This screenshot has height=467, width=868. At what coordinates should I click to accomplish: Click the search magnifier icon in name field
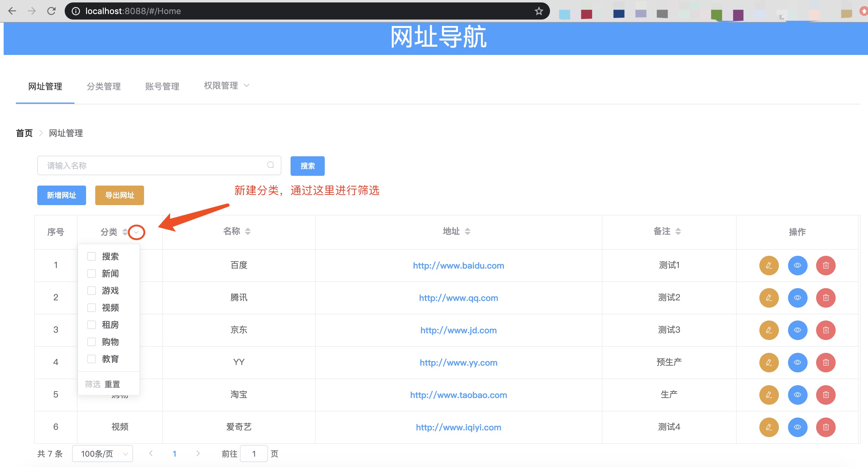(x=271, y=165)
